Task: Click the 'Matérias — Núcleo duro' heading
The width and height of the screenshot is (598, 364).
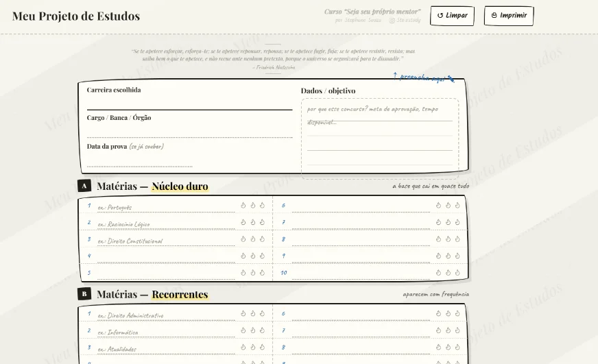Action: [x=152, y=186]
